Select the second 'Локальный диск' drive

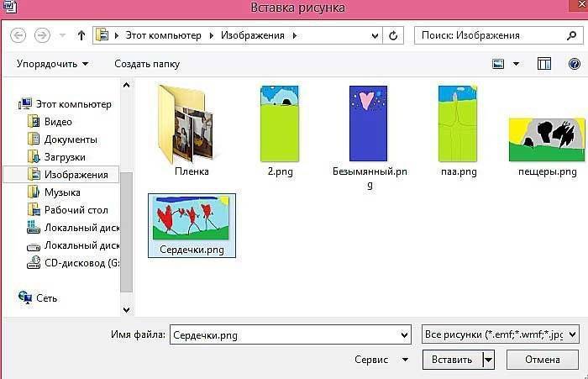pyautogui.click(x=73, y=245)
